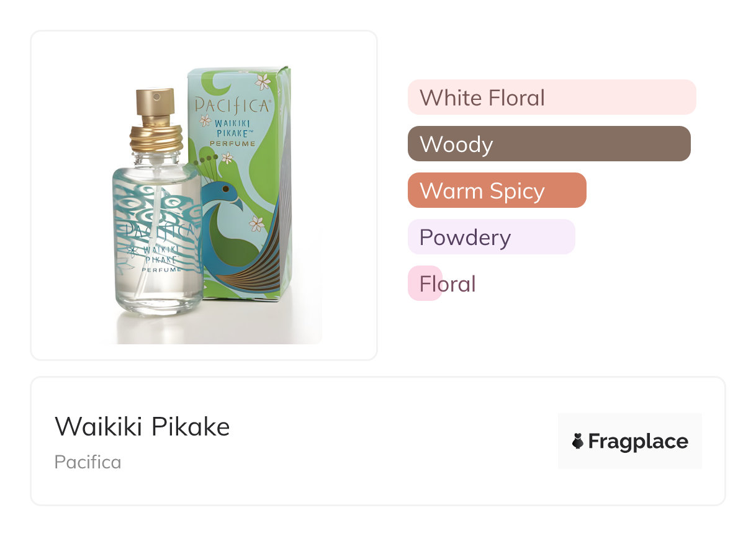Image resolution: width=756 pixels, height=536 pixels.
Task: Choose the Powdery accord bar
Action: pyautogui.click(x=491, y=237)
